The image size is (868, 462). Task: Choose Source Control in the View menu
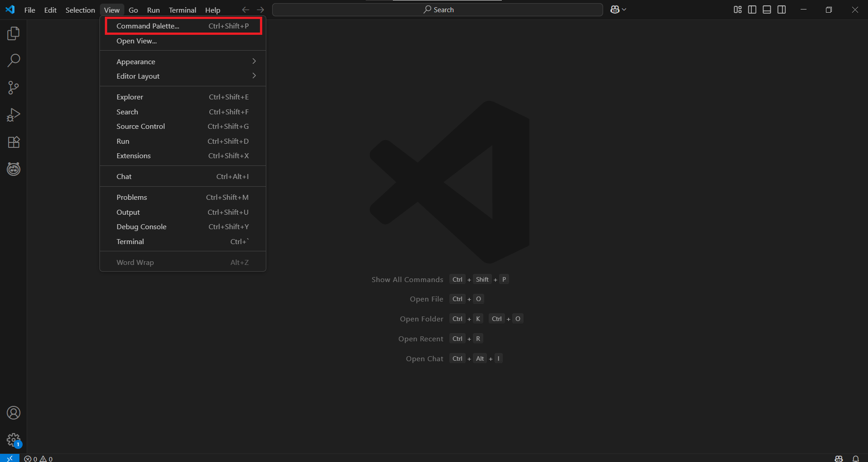coord(183,126)
